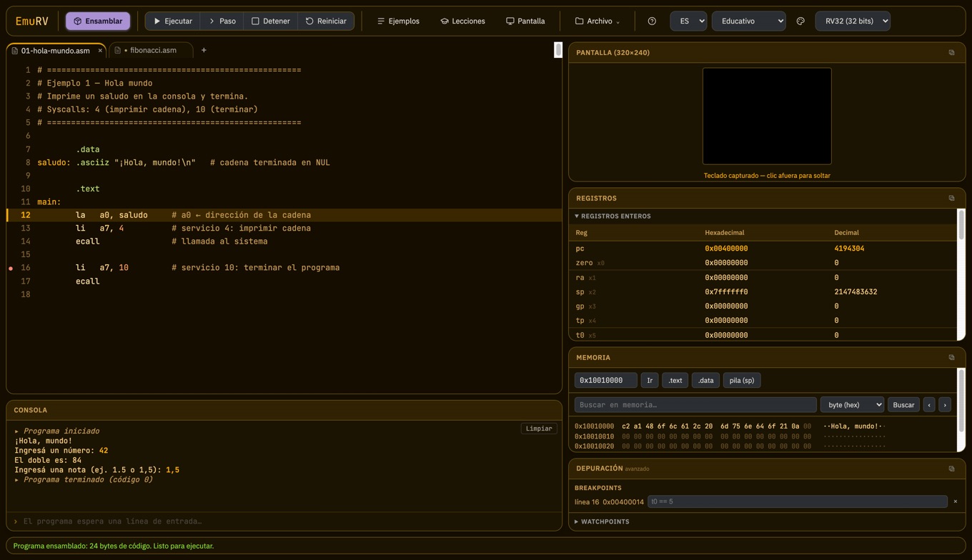Click the status bar assembled message
This screenshot has width=972, height=560.
(x=114, y=546)
